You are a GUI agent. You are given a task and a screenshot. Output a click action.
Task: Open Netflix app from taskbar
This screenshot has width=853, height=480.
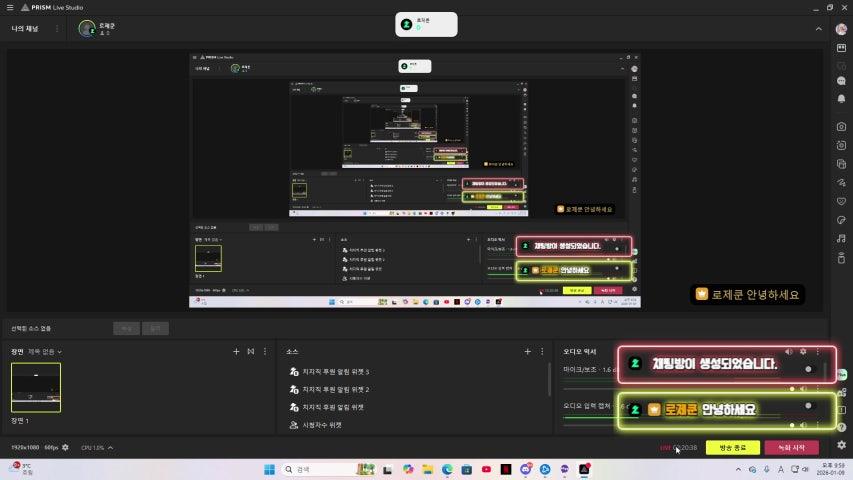click(506, 469)
